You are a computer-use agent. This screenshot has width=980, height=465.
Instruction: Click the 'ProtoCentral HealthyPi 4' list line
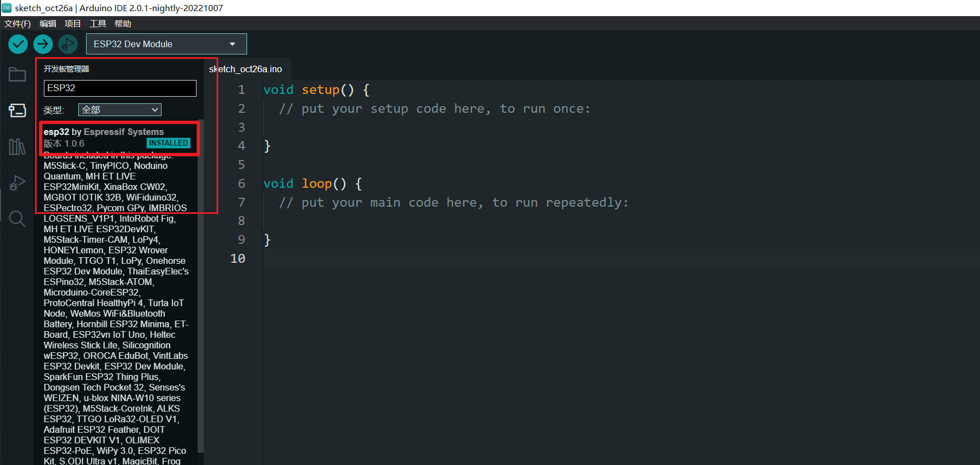coord(113,303)
